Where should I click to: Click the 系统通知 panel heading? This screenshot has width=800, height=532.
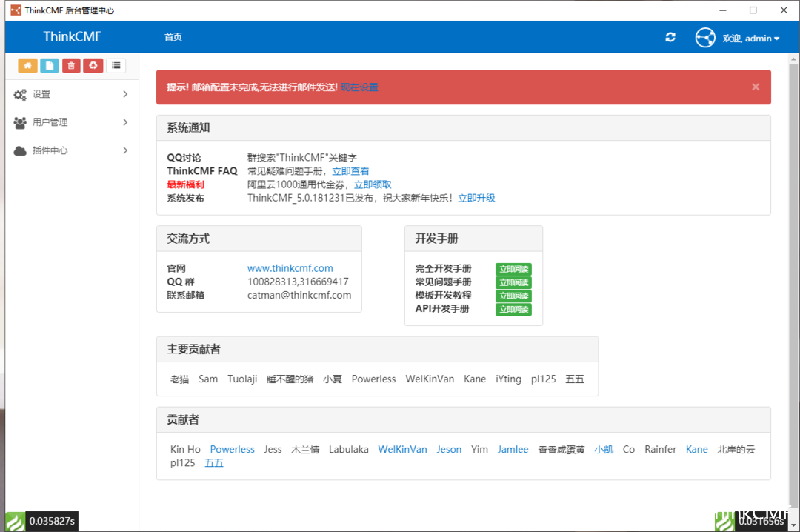pos(188,127)
